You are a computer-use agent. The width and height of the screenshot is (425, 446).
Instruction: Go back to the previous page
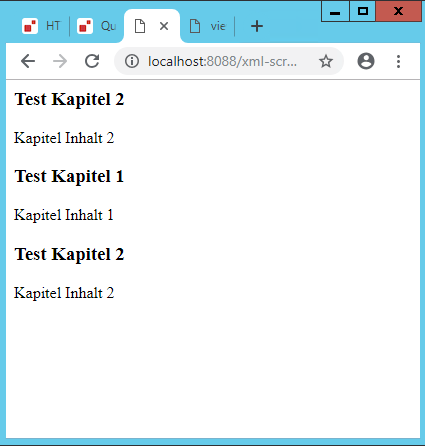point(28,61)
